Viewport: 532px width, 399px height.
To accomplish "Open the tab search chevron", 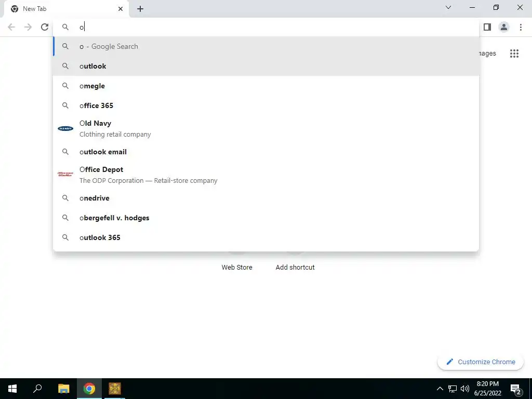I will tap(448, 7).
